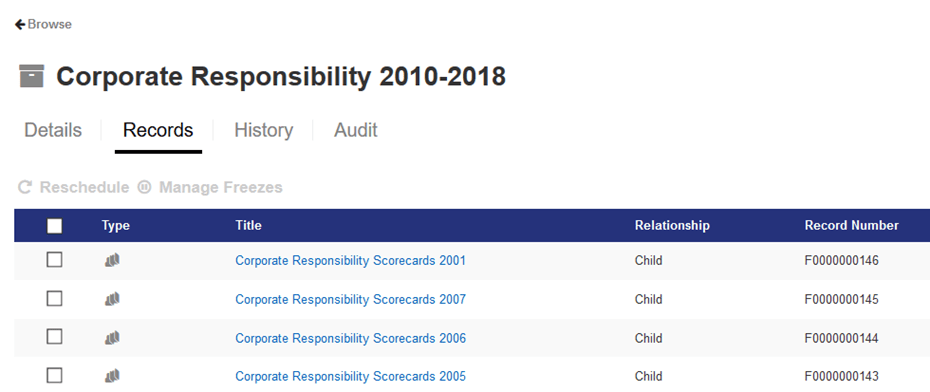This screenshot has height=392, width=930.
Task: Sort by the Title column header
Action: click(249, 225)
